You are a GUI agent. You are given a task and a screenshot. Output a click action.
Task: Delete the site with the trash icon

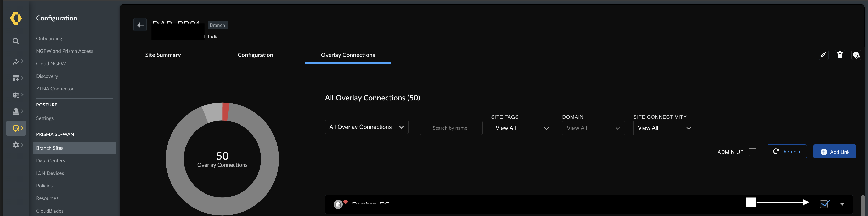tap(840, 55)
